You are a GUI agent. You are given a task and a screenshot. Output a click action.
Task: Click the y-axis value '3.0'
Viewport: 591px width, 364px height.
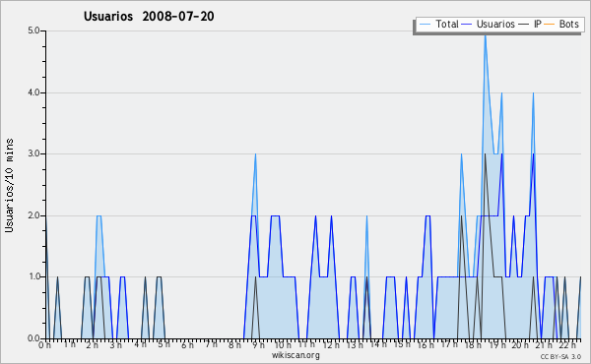(33, 153)
